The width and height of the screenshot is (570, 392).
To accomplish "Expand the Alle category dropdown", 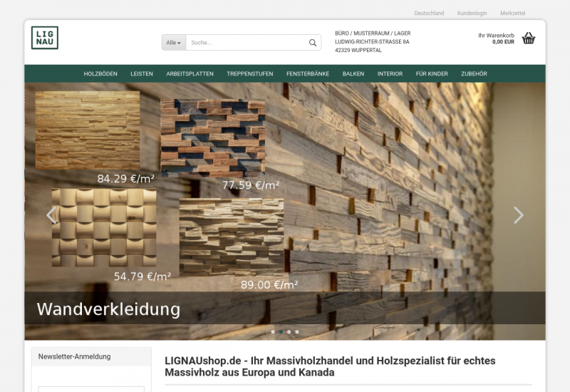I will point(174,43).
